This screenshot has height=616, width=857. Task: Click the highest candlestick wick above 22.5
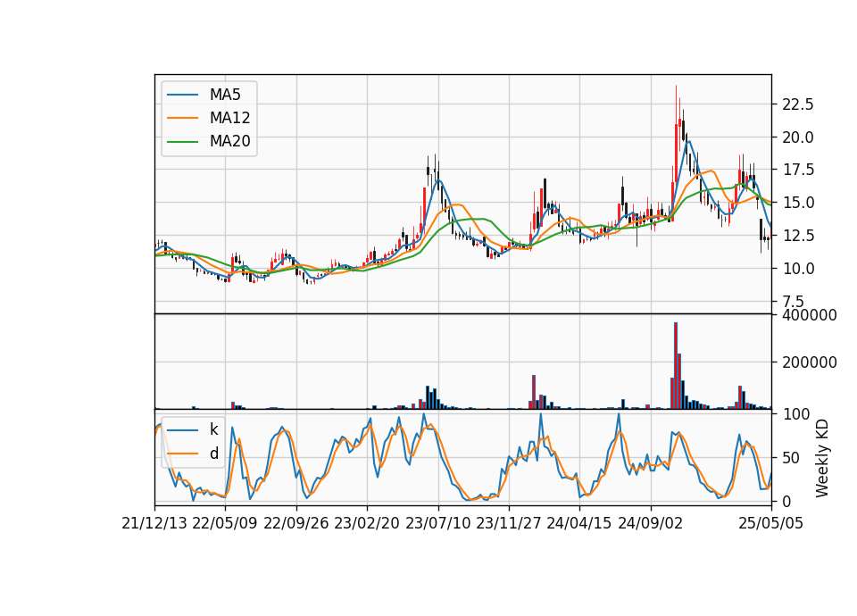(676, 104)
